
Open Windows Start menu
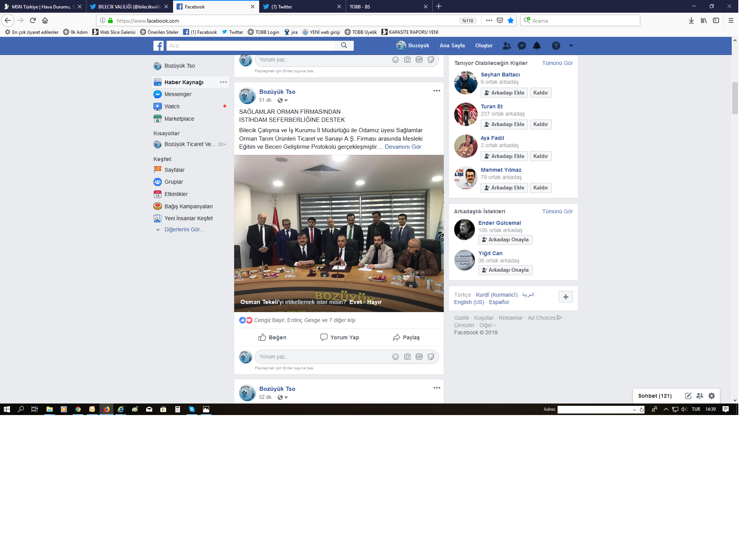click(x=7, y=409)
